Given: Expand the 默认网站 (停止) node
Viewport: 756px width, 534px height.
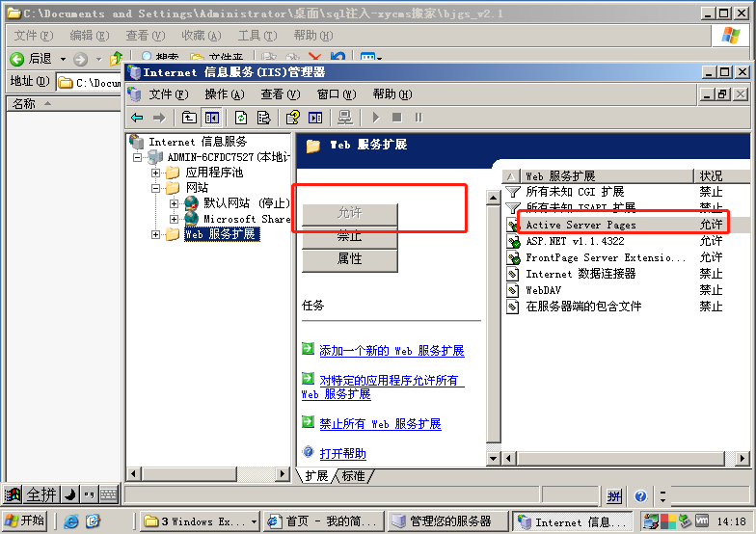Looking at the screenshot, I should (x=174, y=203).
